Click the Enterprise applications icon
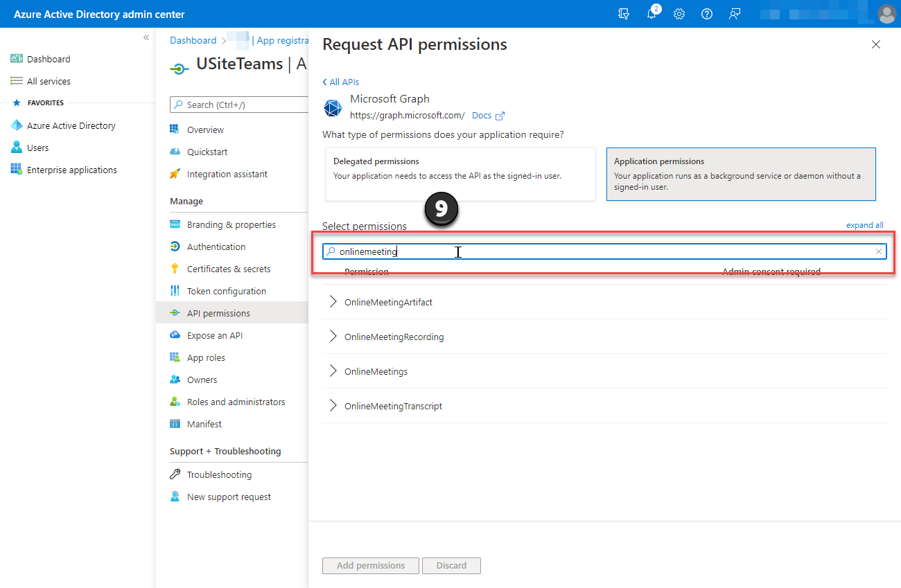The width and height of the screenshot is (901, 588). pos(17,170)
